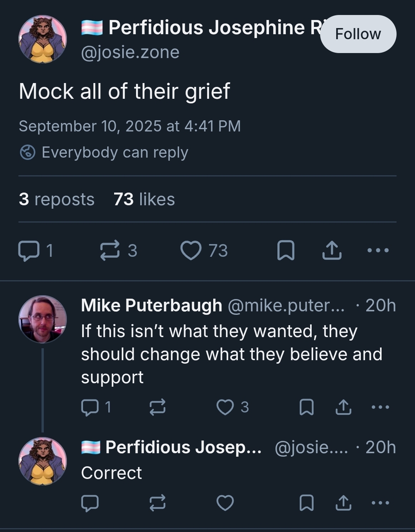
Task: Repost Mike Puterbaugh's reply
Action: [158, 407]
